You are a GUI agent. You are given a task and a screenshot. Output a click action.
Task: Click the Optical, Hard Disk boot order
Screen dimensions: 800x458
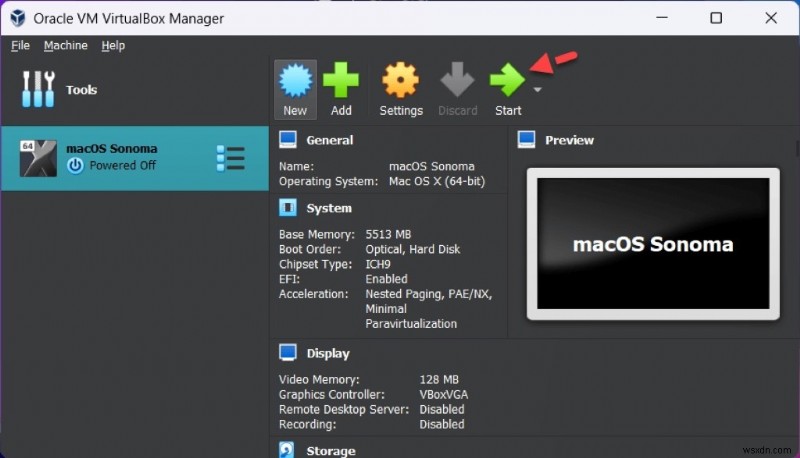point(413,249)
